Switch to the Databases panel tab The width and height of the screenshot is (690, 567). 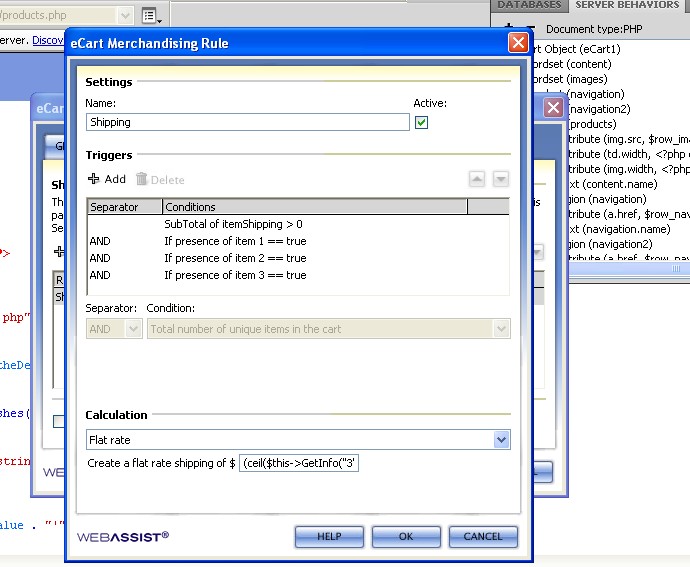click(x=529, y=5)
